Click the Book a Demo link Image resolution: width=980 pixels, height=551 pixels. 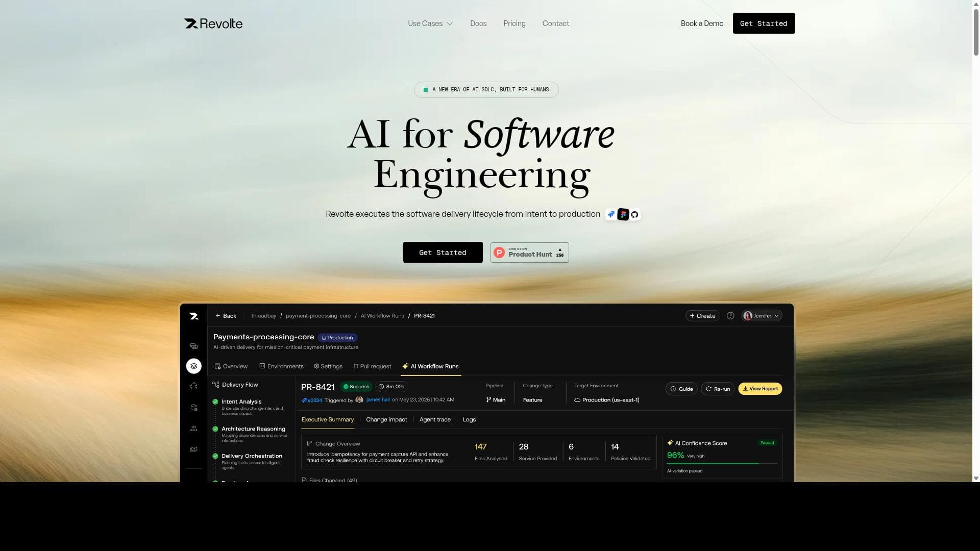click(702, 23)
